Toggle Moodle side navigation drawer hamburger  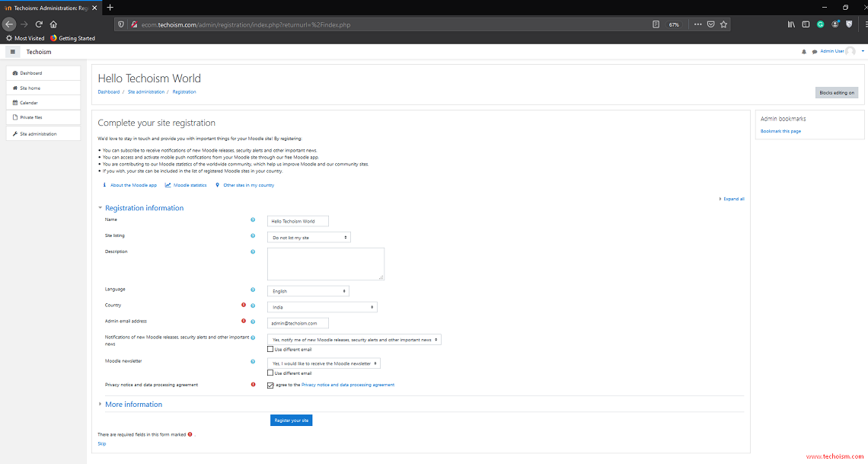pos(13,52)
